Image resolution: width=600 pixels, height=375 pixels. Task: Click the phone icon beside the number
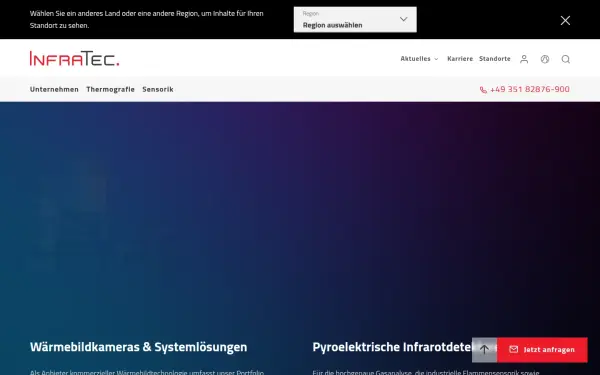pos(483,90)
